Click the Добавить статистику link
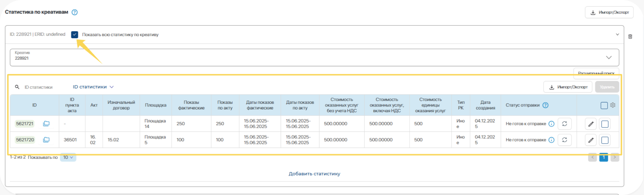This screenshot has width=644, height=195. 314,174
